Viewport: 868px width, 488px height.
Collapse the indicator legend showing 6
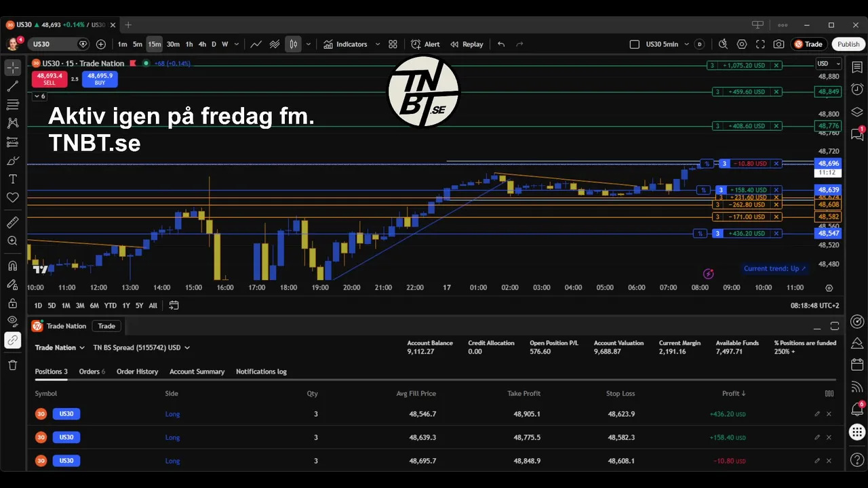[x=39, y=96]
